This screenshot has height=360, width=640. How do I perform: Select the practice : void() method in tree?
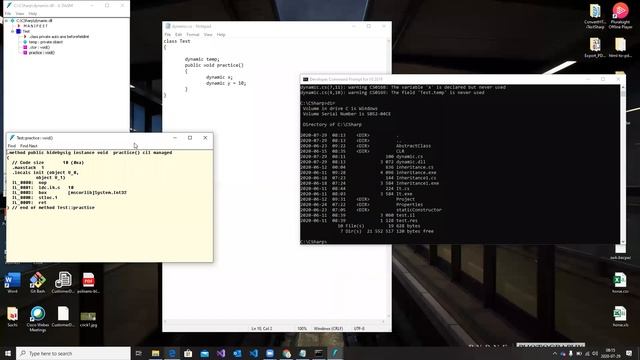41,53
